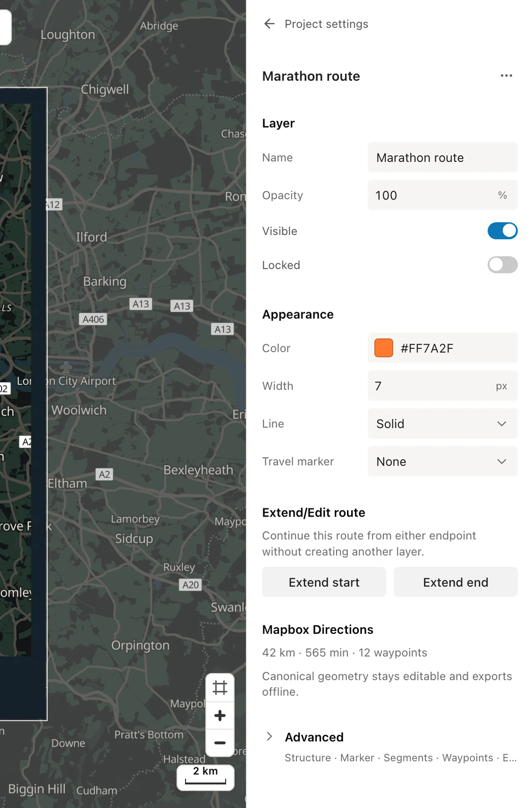The image size is (532, 808).
Task: Click the Ruxley label on map
Action: coord(179,567)
